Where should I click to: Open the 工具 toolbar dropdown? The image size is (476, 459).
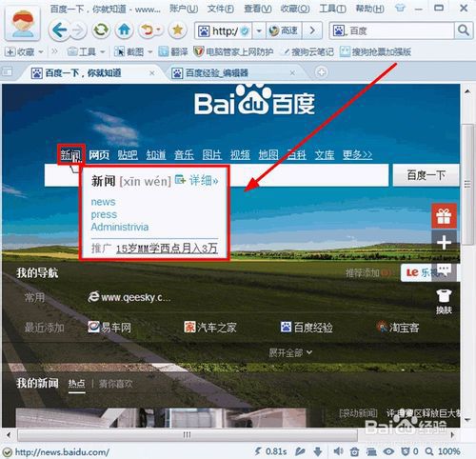click(x=87, y=51)
